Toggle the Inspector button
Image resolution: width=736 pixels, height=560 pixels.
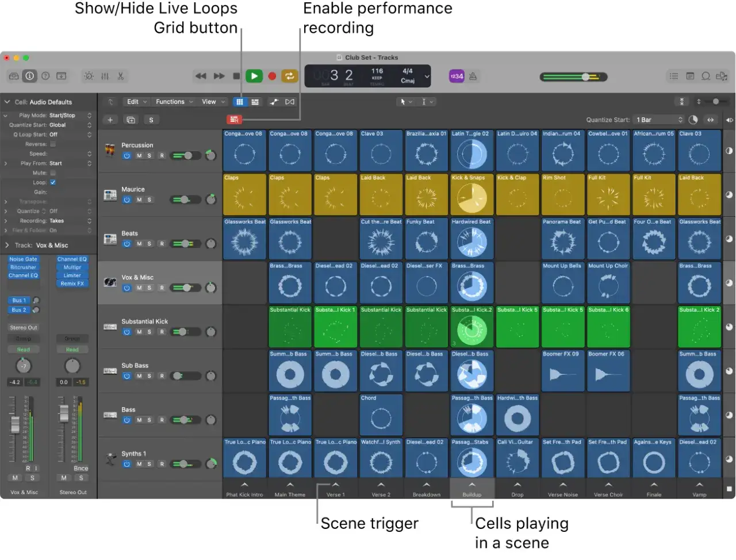click(29, 76)
